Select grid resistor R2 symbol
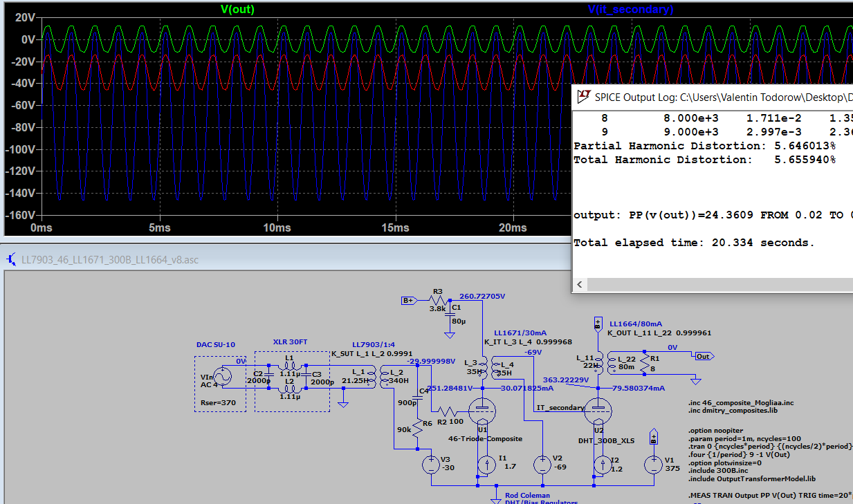 coord(446,412)
